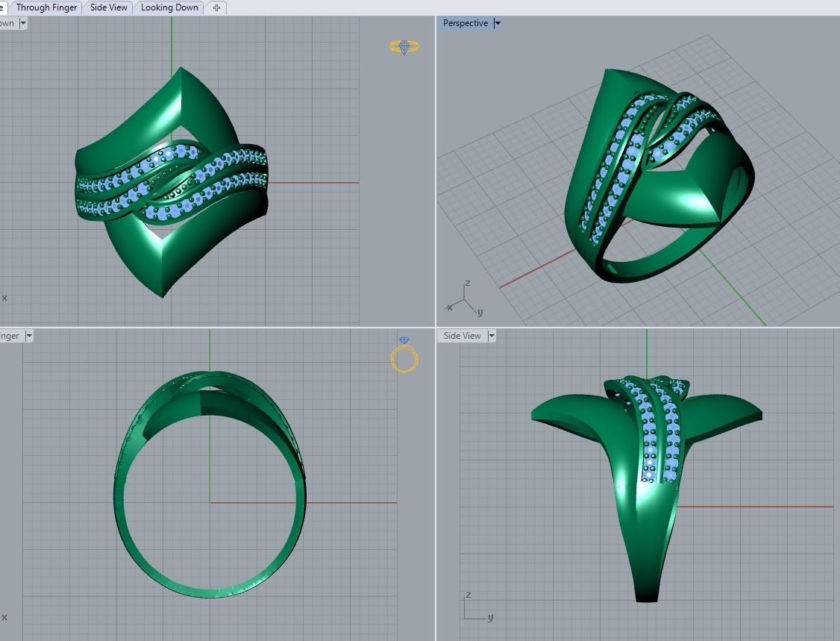Click the ring icon in Through Finger viewport
840x641 pixels.
[404, 354]
